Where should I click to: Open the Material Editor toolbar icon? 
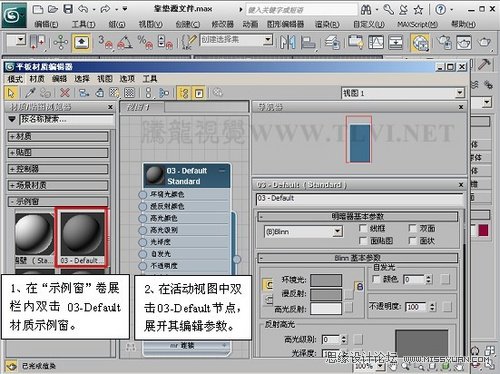pos(421,43)
